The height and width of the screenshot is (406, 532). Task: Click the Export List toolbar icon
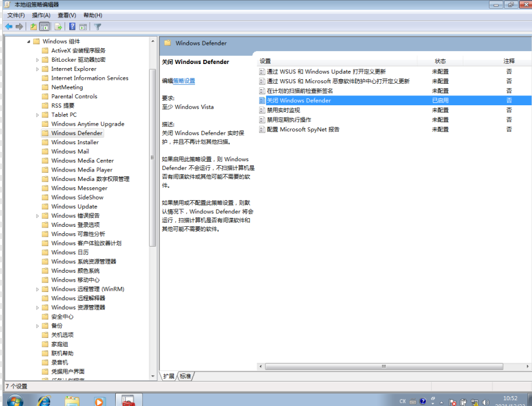[58, 26]
